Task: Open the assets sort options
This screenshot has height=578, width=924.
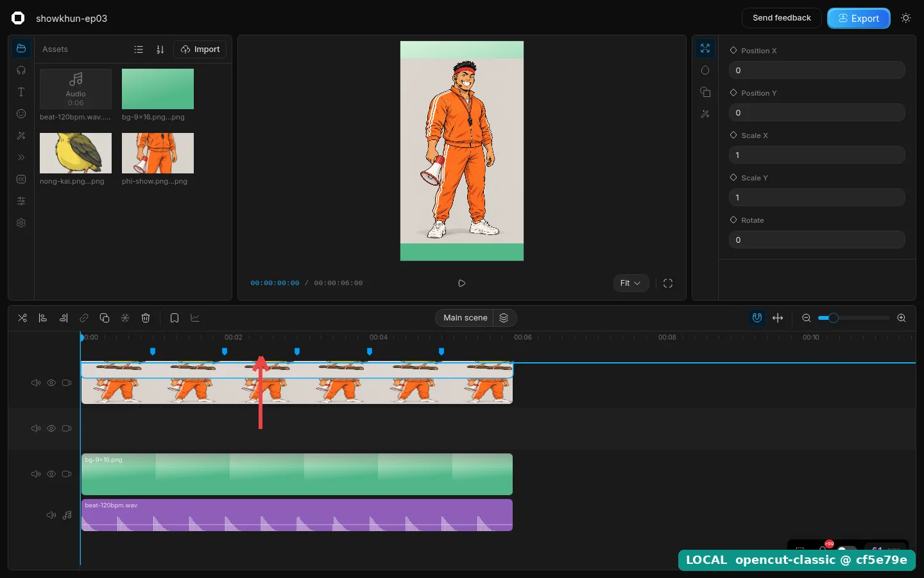Action: [160, 49]
